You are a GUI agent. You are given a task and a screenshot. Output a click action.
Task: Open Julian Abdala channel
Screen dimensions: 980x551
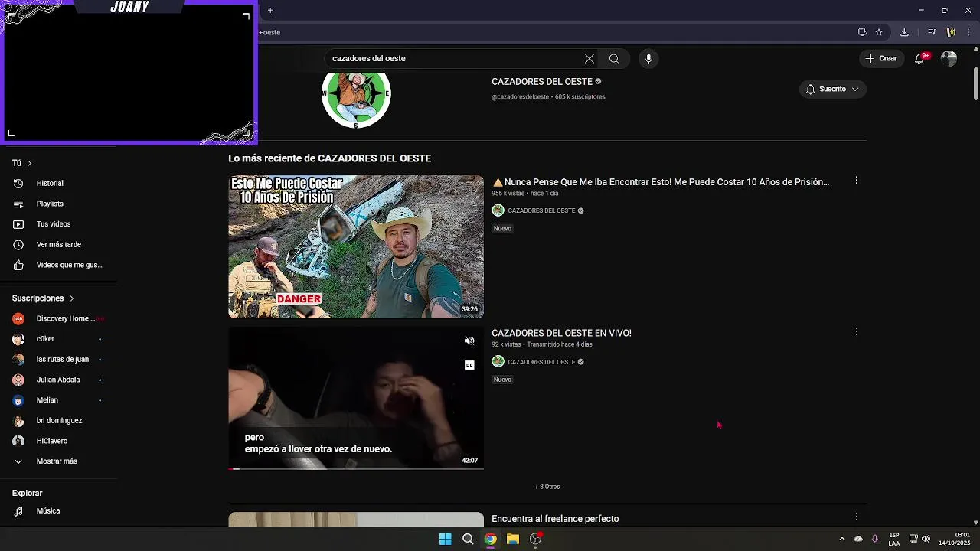[58, 380]
